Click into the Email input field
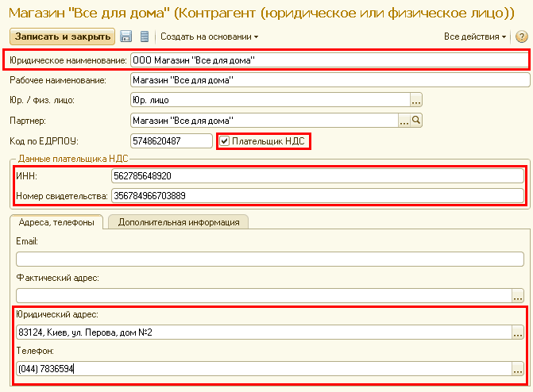This screenshot has height=392, width=533. (269, 258)
